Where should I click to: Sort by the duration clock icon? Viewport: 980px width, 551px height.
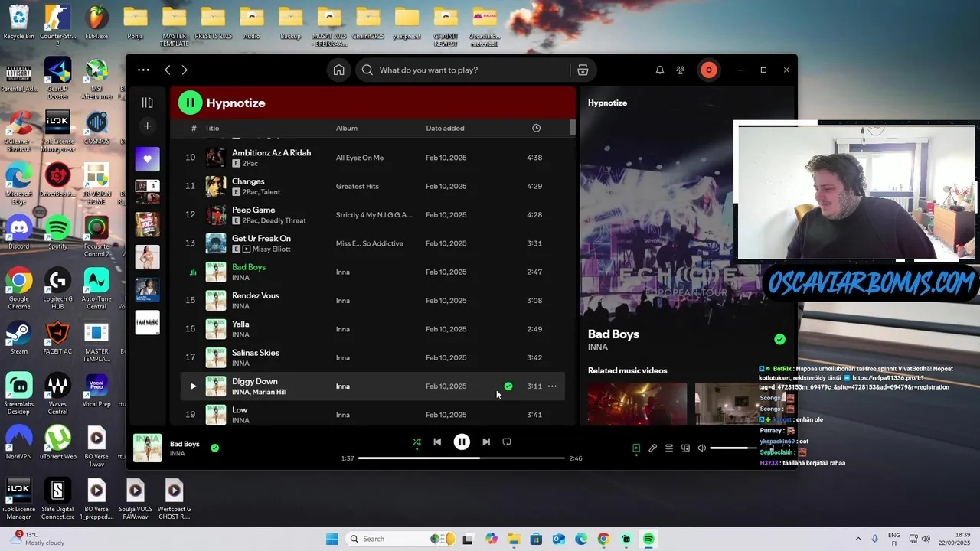536,128
